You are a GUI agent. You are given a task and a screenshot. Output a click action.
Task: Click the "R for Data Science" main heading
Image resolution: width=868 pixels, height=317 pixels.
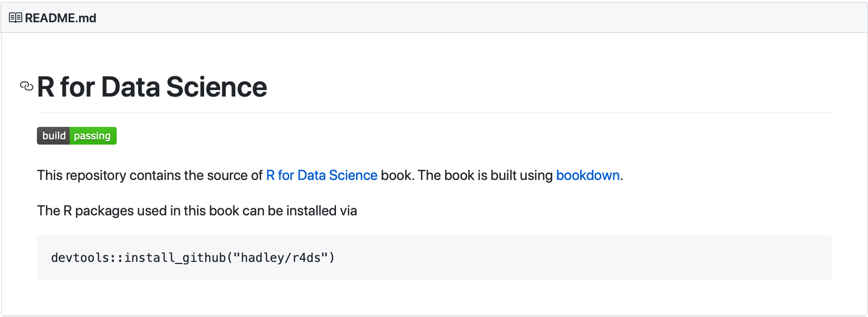pos(152,87)
